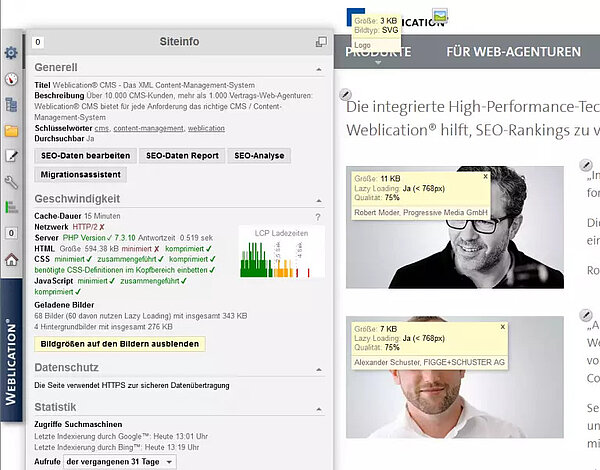The height and width of the screenshot is (470, 600).
Task: Go to home icon in sidebar
Action: click(11, 260)
